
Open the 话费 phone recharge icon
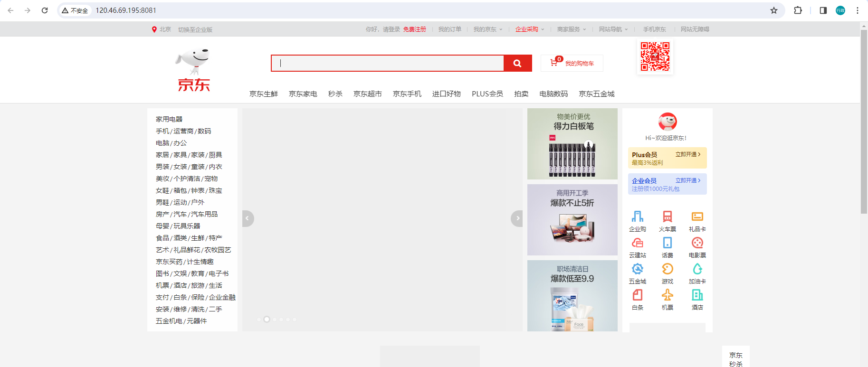668,243
